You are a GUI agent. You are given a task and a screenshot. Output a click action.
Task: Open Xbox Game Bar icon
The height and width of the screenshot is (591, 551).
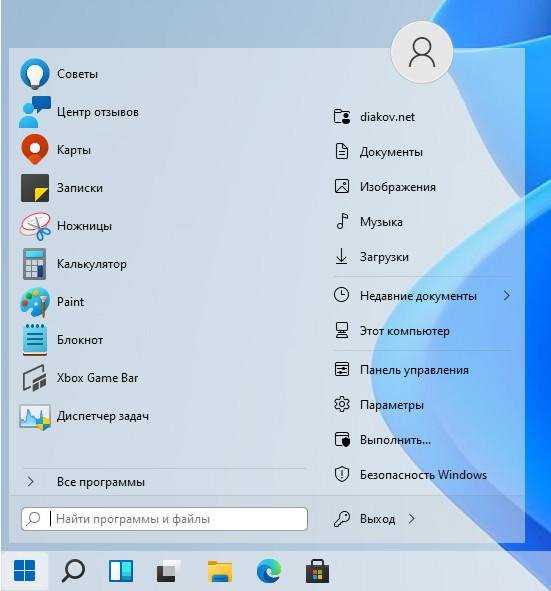pyautogui.click(x=35, y=378)
